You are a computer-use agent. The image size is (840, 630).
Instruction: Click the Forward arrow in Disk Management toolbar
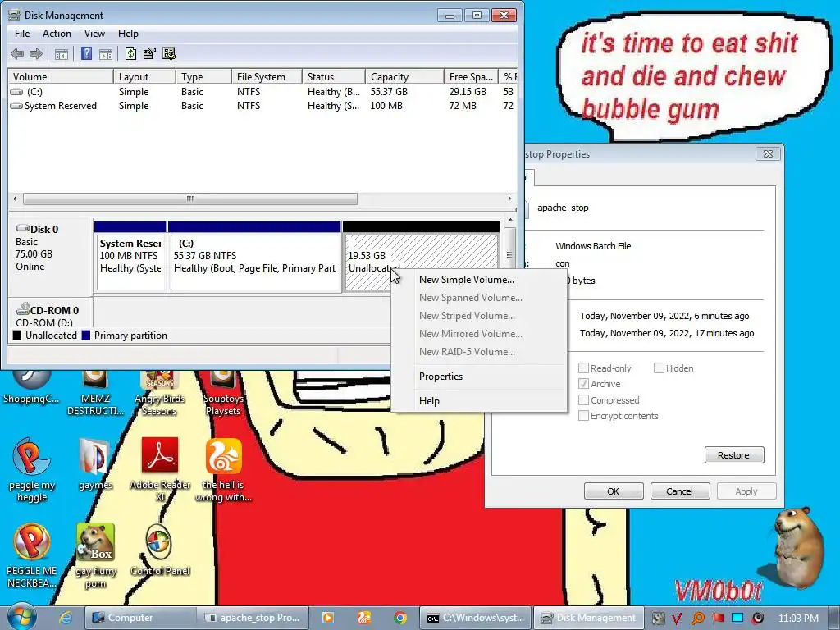pos(36,53)
